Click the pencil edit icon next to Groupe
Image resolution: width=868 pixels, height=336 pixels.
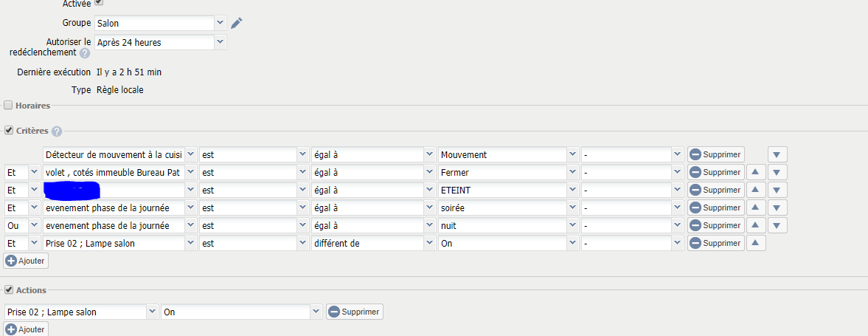pos(237,23)
